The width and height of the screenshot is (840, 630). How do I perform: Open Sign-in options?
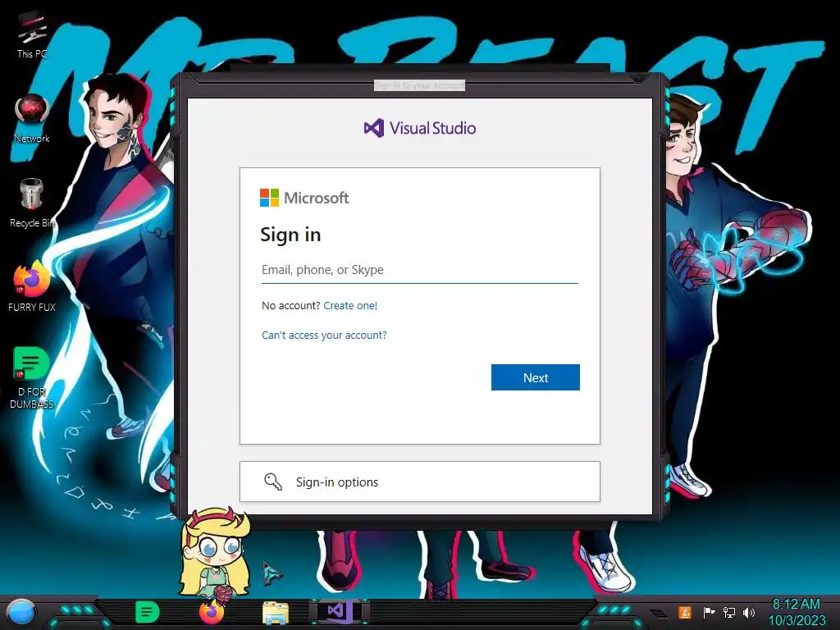[x=419, y=482]
